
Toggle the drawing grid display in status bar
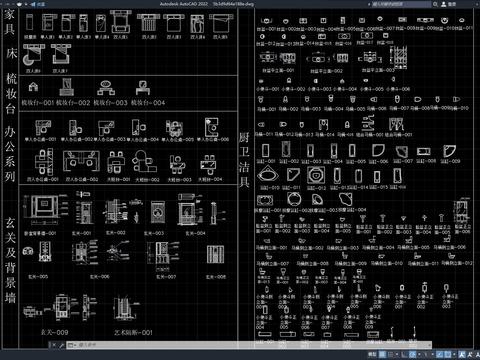click(x=382, y=354)
